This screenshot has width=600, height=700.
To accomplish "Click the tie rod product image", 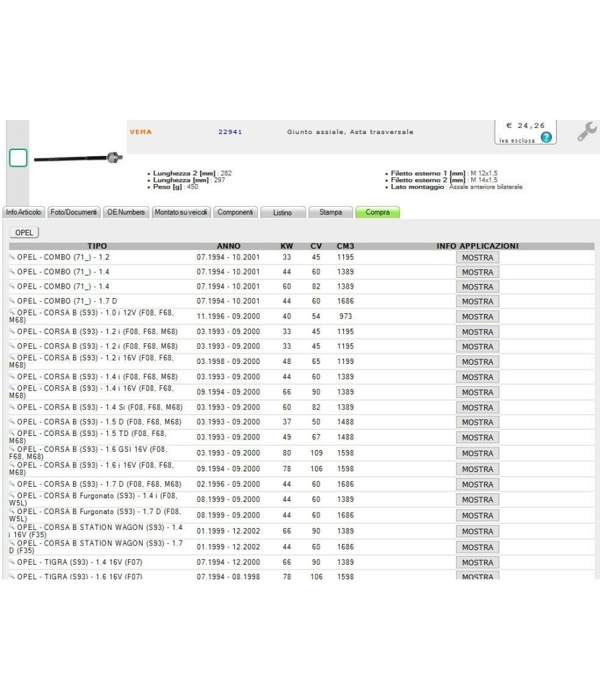I will click(x=78, y=157).
